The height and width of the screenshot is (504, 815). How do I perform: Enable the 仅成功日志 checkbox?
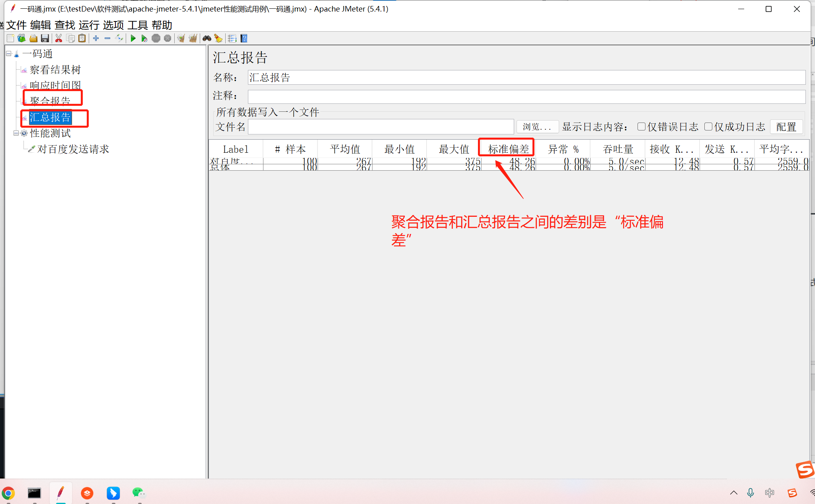coord(708,126)
